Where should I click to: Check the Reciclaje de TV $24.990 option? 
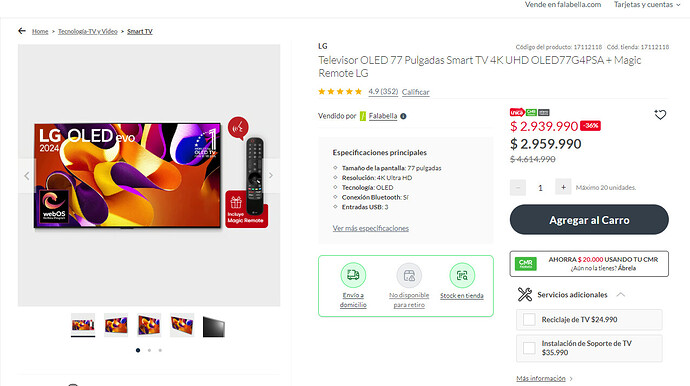pyautogui.click(x=529, y=320)
